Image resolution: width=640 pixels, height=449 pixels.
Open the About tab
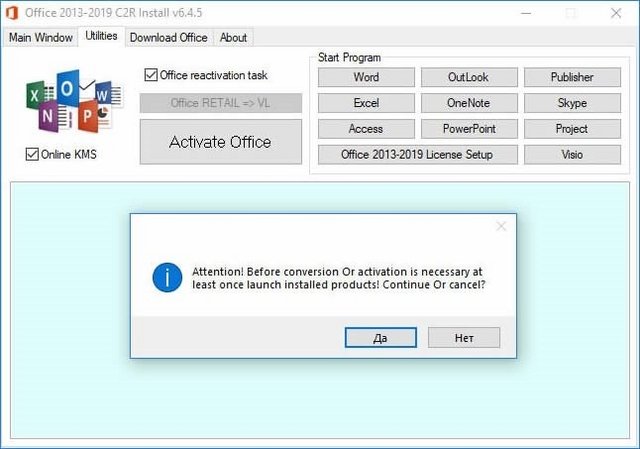[x=233, y=38]
